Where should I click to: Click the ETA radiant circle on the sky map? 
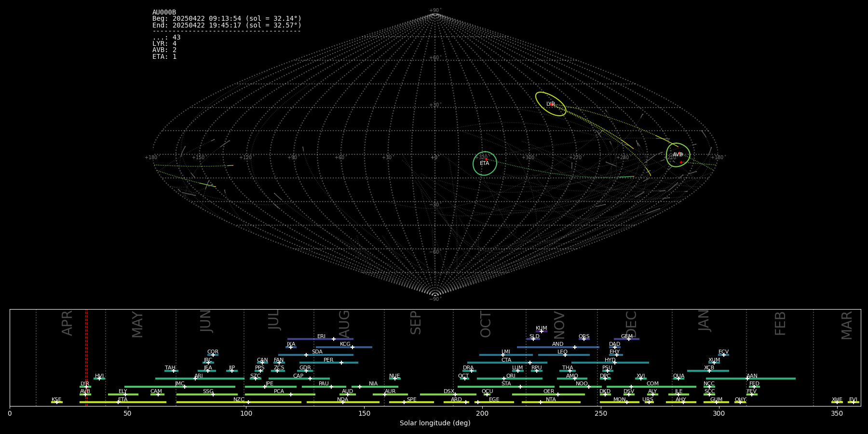pyautogui.click(x=485, y=163)
